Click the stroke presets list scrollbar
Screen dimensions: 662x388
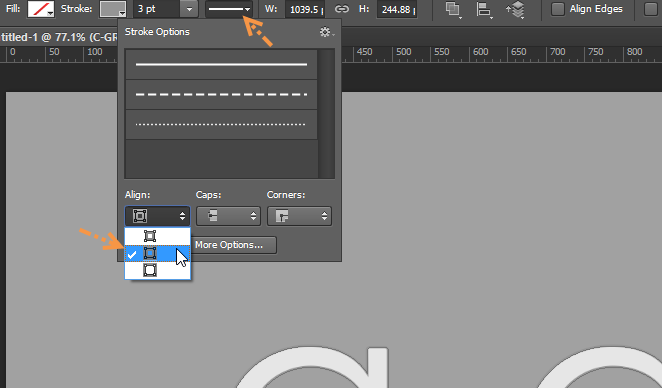[x=326, y=114]
